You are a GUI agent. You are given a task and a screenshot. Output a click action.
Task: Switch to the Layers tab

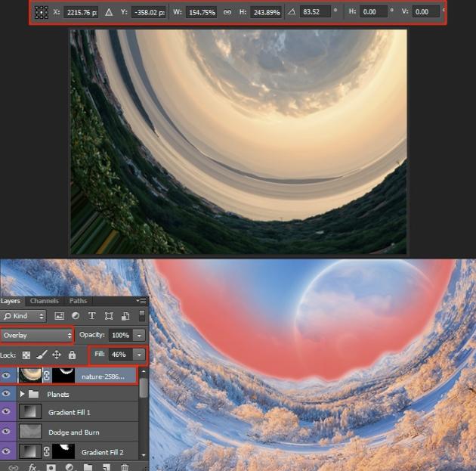11,301
